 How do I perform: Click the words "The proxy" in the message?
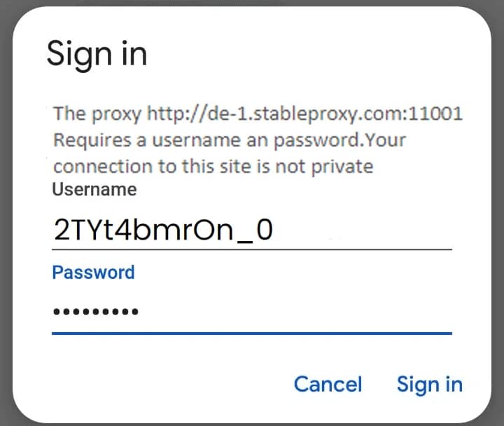[x=97, y=114]
